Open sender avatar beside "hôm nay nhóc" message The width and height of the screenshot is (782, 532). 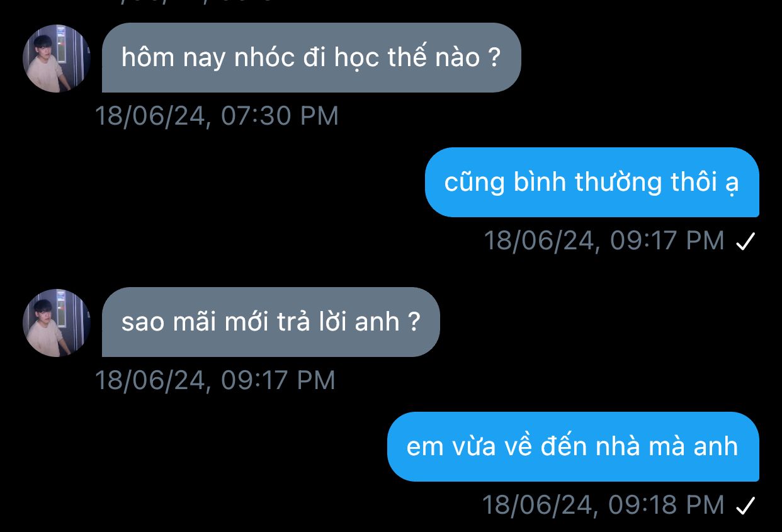[56, 59]
